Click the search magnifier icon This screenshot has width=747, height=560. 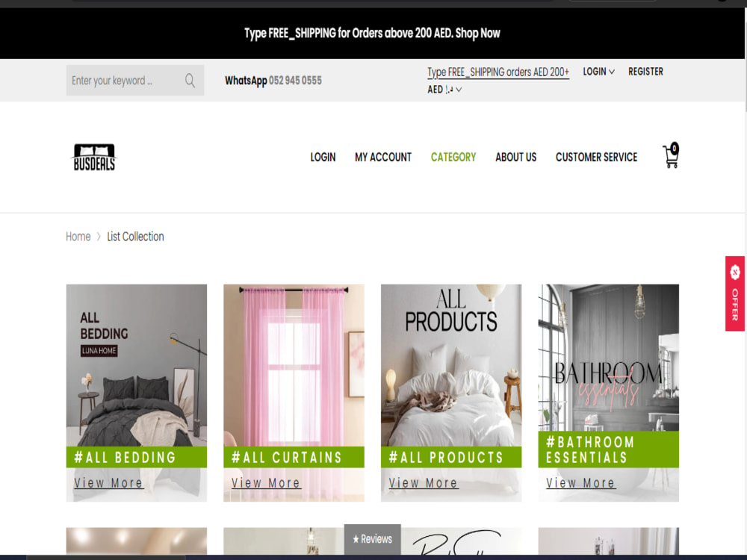coord(190,81)
